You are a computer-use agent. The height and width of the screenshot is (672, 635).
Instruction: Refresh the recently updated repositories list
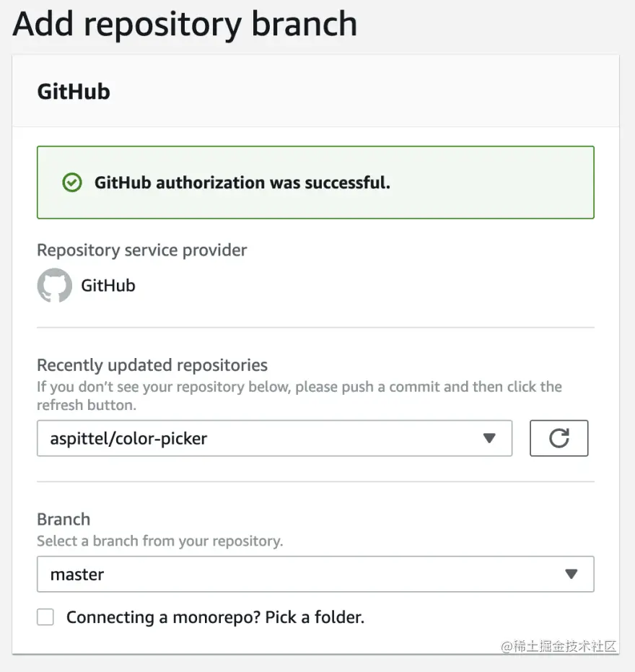559,438
